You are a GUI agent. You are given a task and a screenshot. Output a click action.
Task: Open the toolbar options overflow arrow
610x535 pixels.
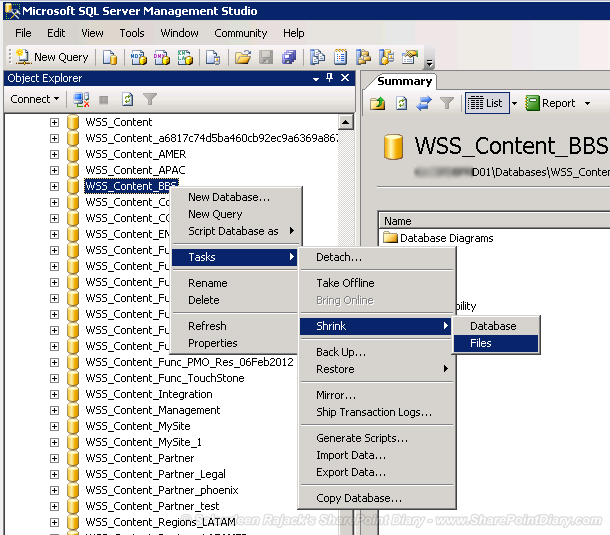pyautogui.click(x=429, y=62)
